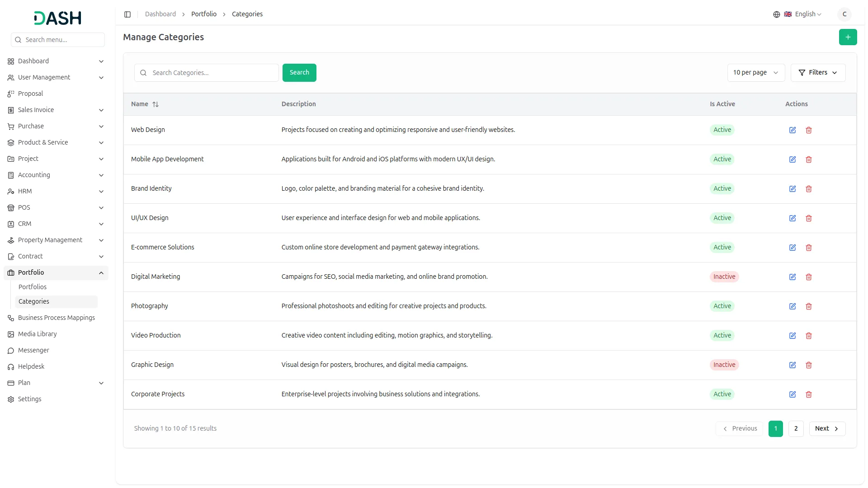The width and height of the screenshot is (868, 488).
Task: Click the green add category plus button
Action: [848, 37]
